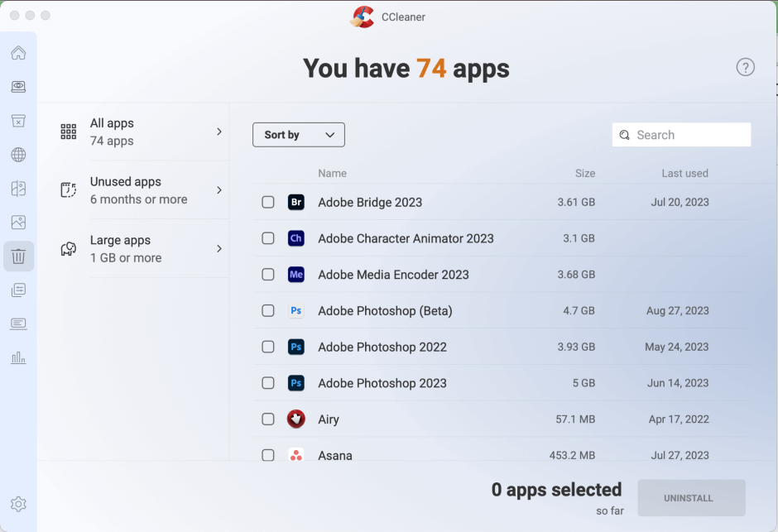Expand the Large apps chevron arrow
The image size is (778, 532).
[219, 248]
